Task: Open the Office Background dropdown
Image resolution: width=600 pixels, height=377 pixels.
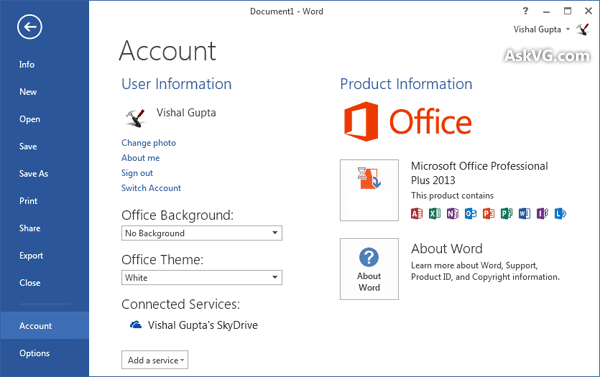Action: click(202, 233)
